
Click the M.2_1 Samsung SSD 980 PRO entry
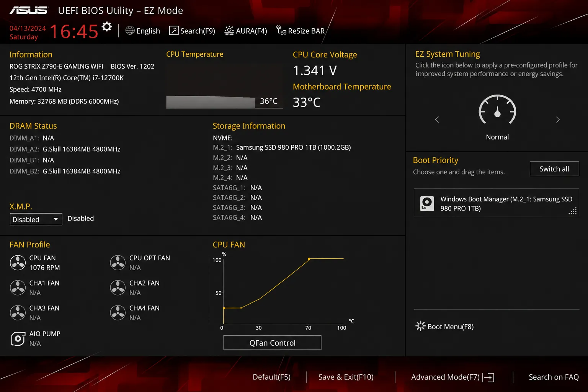pyautogui.click(x=282, y=147)
